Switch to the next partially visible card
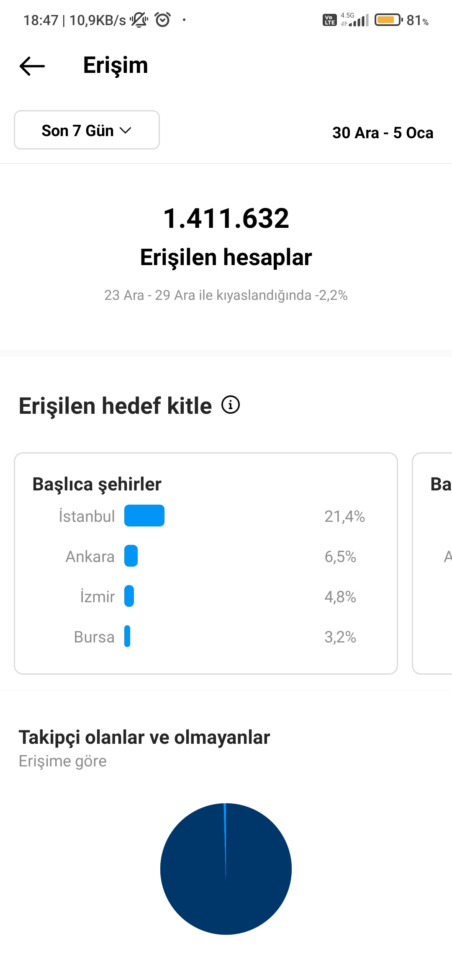 click(432, 563)
